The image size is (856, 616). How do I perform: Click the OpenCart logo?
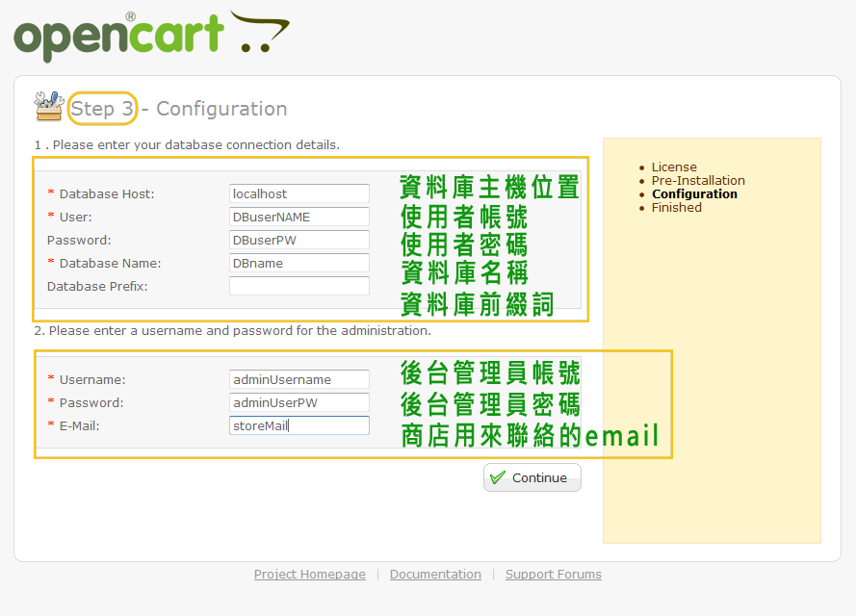152,36
